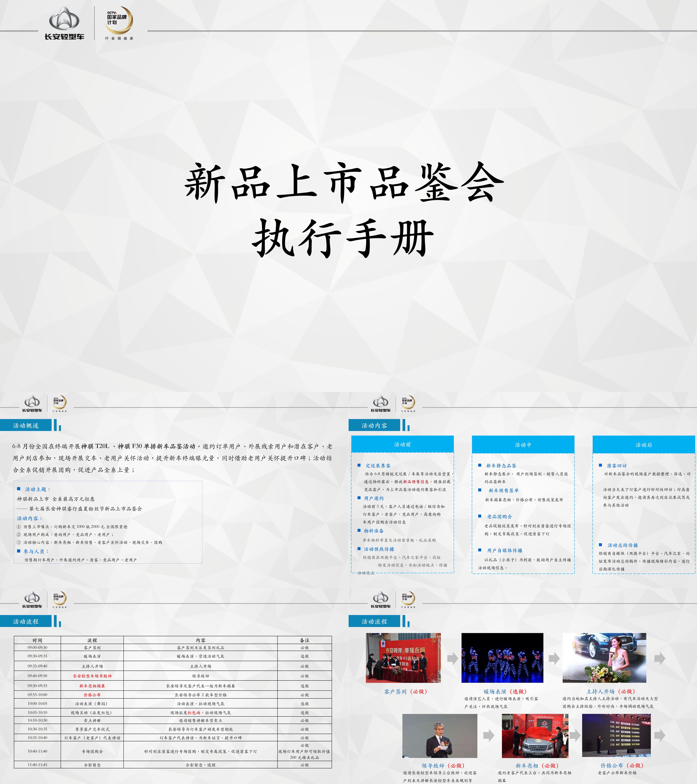The height and width of the screenshot is (784, 697).
Task: Click the 尊享客户交车仪式 table cell
Action: (92, 729)
